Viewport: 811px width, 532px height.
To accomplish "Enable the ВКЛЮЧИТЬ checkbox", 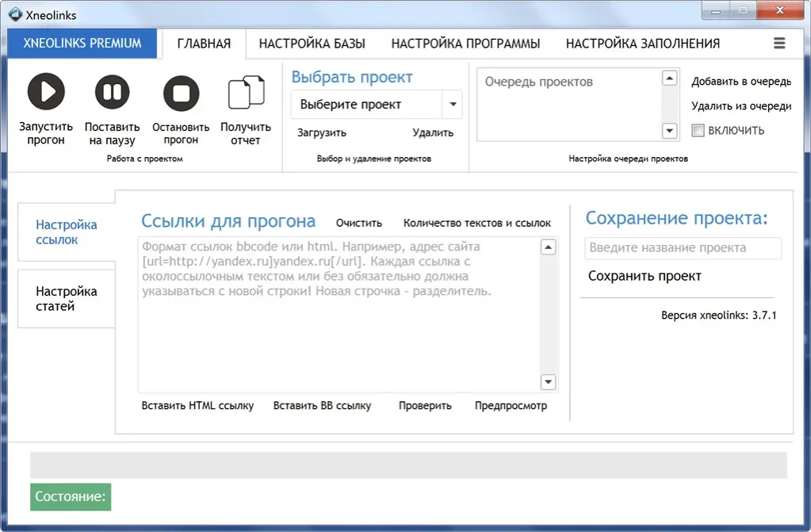I will [x=700, y=131].
